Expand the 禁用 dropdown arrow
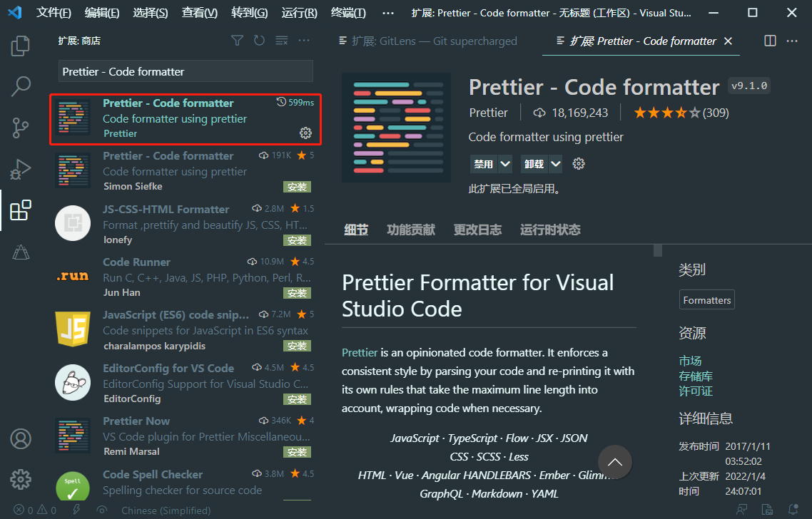This screenshot has width=812, height=519. pos(505,164)
